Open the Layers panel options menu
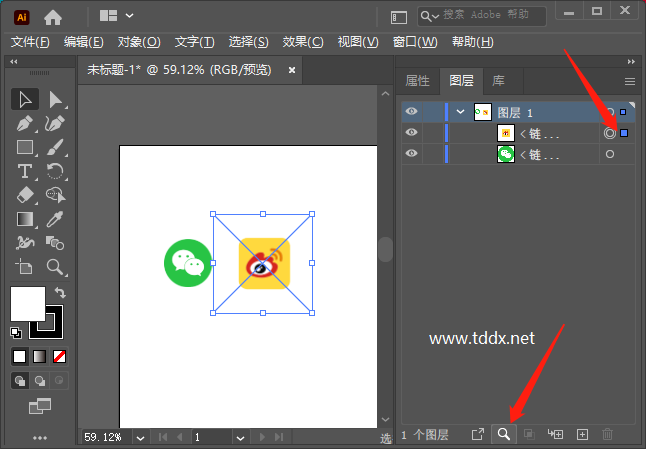 [x=630, y=82]
